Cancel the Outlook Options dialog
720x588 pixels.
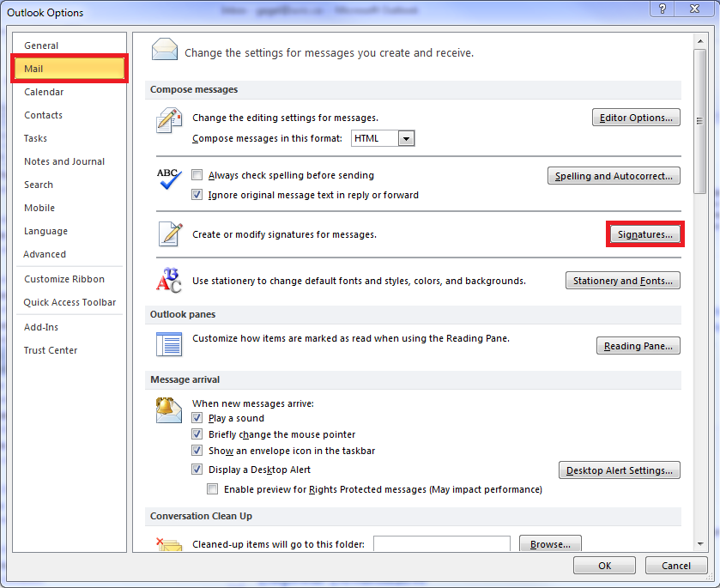coord(676,566)
